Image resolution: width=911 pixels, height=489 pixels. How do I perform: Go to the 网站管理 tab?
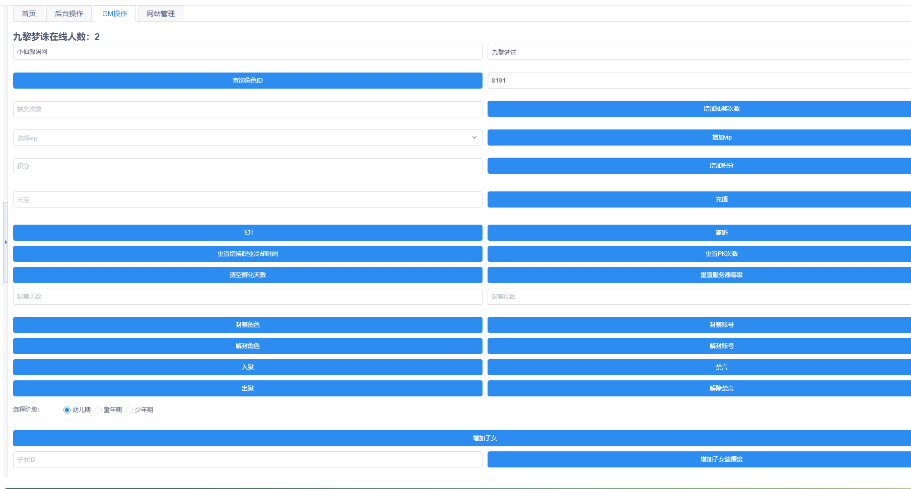tap(159, 14)
